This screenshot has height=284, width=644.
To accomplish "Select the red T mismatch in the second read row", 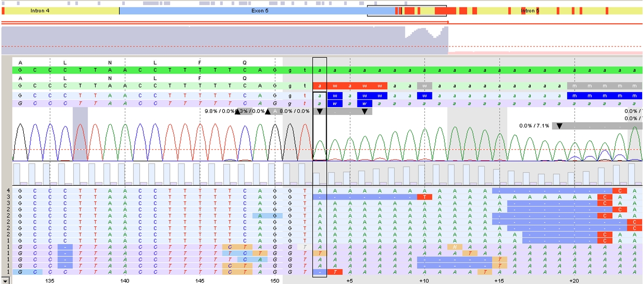I will coord(425,197).
